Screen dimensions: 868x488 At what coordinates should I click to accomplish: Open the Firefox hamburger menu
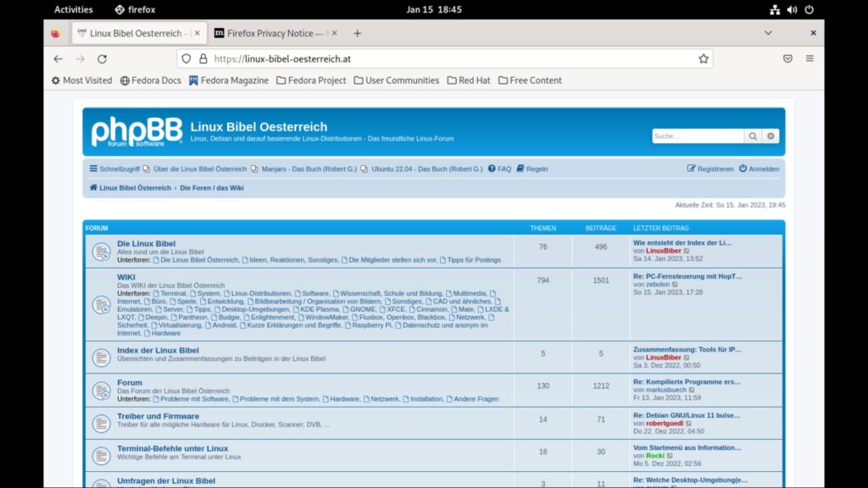(810, 58)
